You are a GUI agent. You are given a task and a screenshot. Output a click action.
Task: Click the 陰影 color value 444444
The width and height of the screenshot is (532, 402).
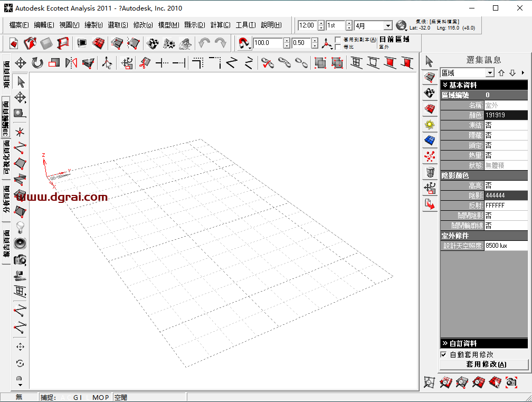coord(506,195)
